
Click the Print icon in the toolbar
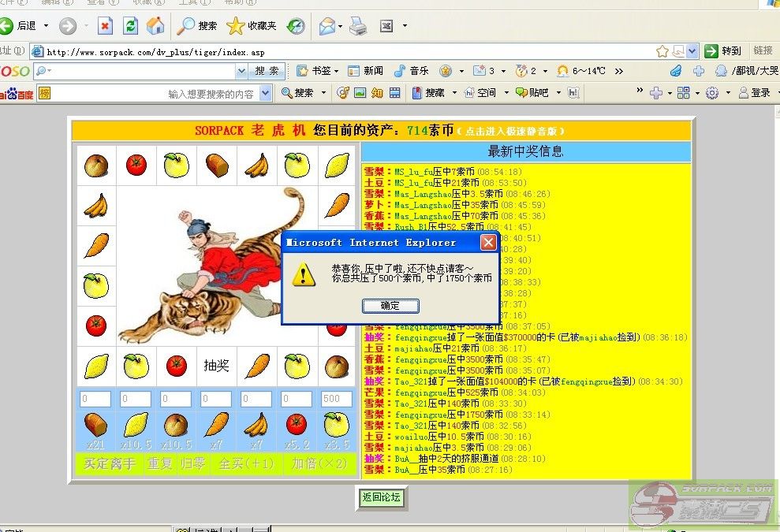358,26
